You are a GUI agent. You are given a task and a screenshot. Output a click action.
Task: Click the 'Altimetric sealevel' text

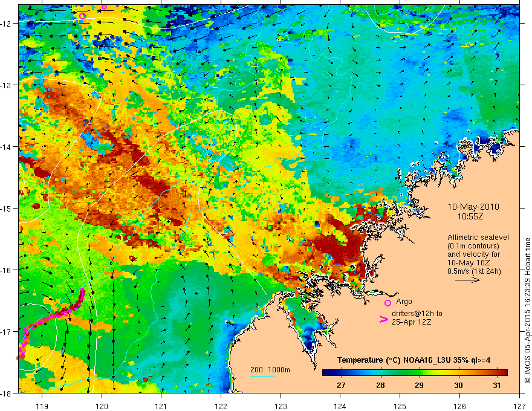click(x=478, y=238)
